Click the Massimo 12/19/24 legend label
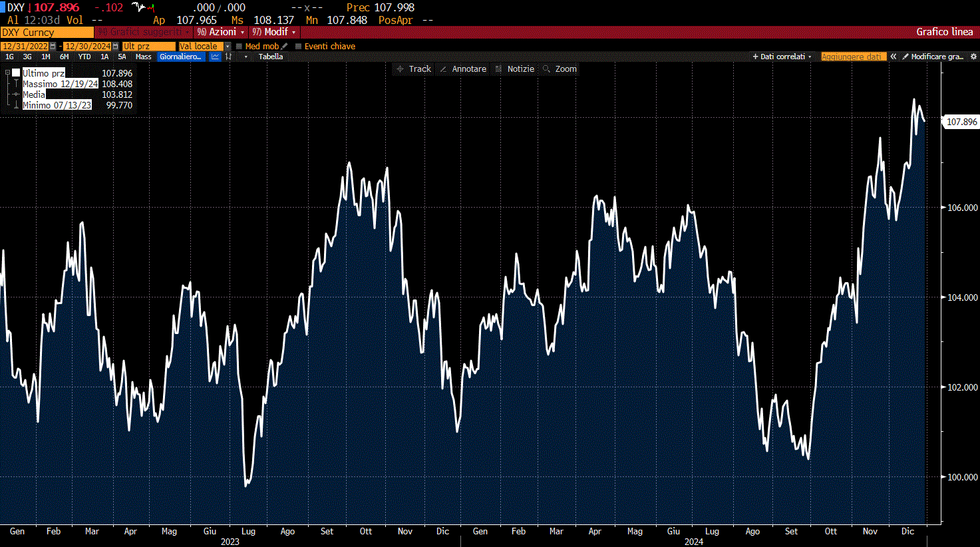Screen dimensions: 980x547 tap(61, 84)
